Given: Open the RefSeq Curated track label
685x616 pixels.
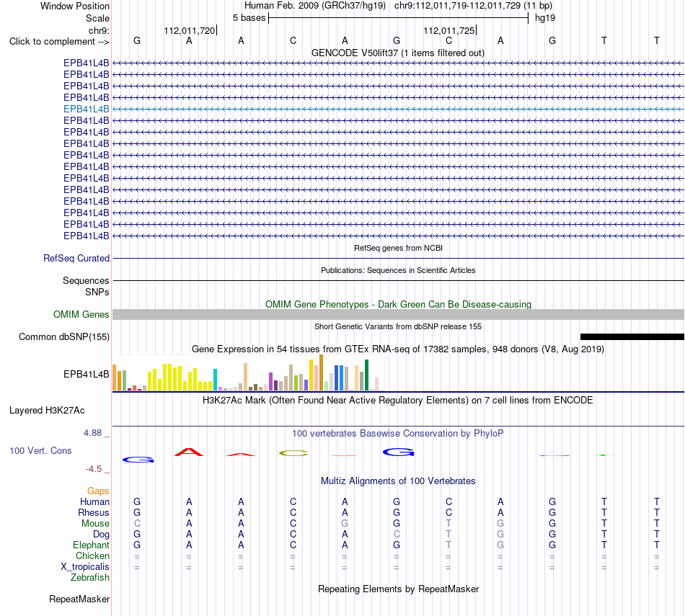Looking at the screenshot, I should pos(76,259).
